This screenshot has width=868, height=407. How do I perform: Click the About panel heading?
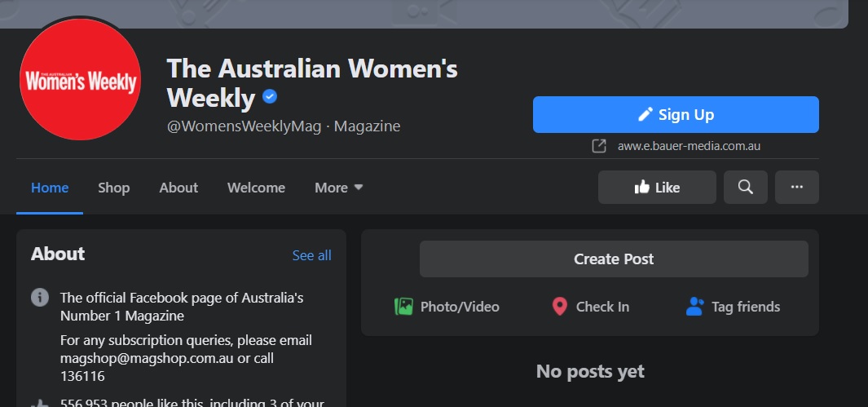[58, 254]
